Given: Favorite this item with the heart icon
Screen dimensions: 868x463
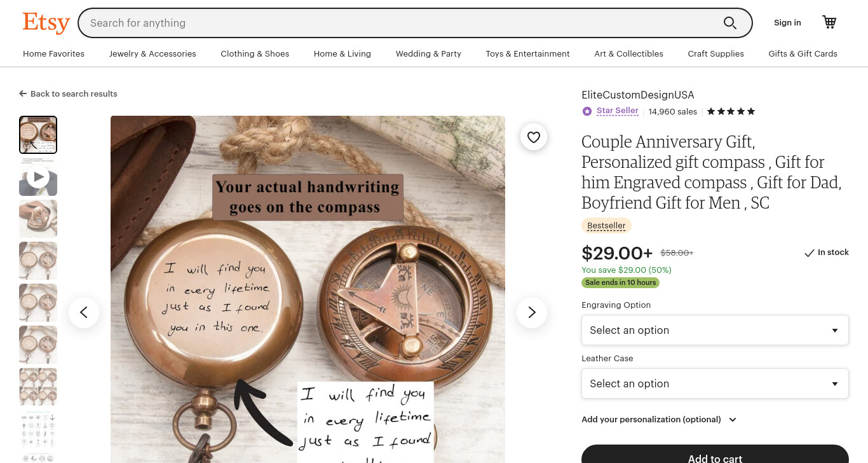Looking at the screenshot, I should coord(534,137).
